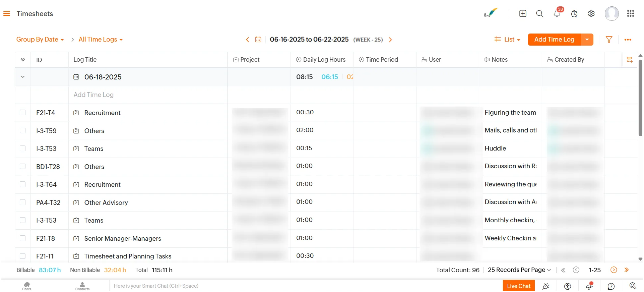This screenshot has height=292, width=644.
Task: Open the settings gear icon
Action: (x=591, y=14)
